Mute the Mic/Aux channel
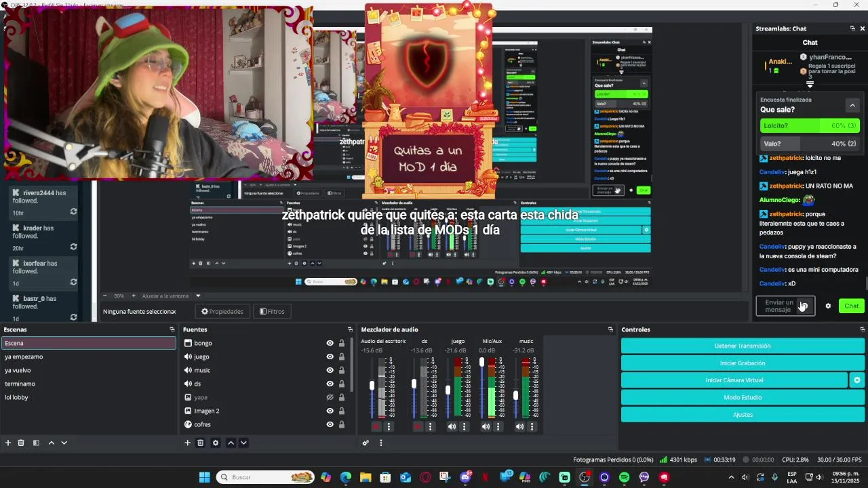The height and width of the screenshot is (488, 868). click(x=486, y=426)
